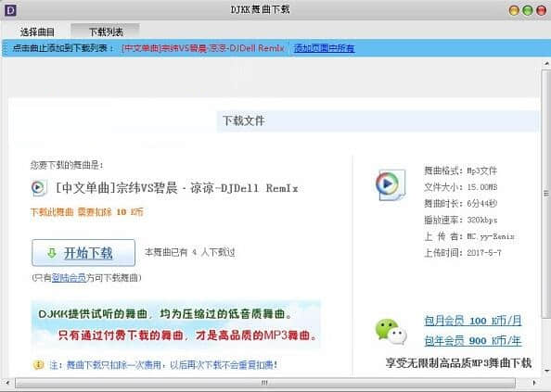Screen dimensions: 551x392
Task: Start the download with 开始下载
Action: (83, 253)
